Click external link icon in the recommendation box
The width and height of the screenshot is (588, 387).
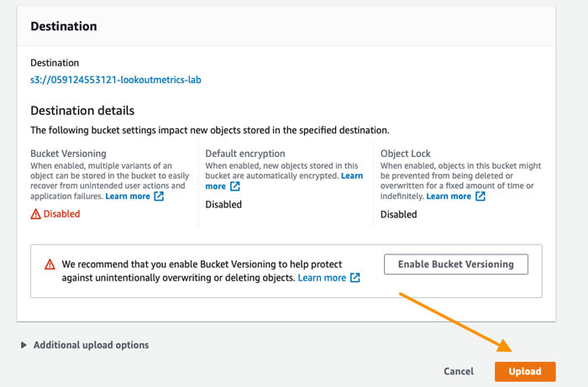tap(354, 278)
